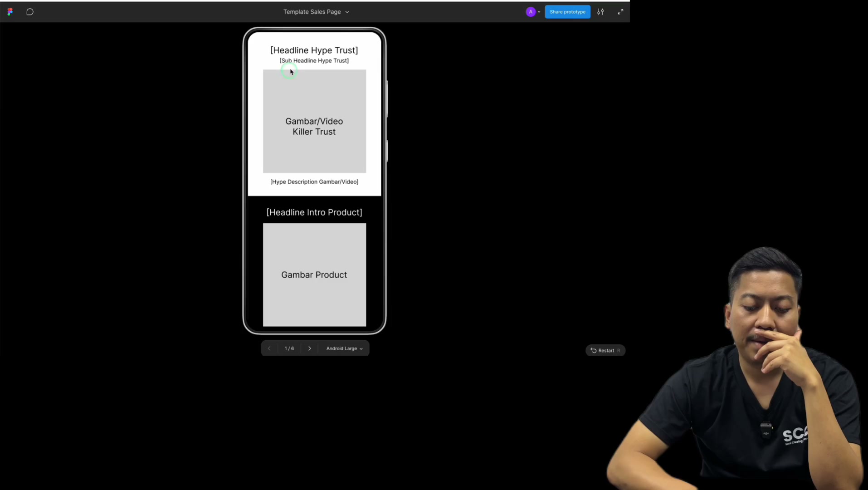Image resolution: width=868 pixels, height=490 pixels.
Task: Enter fullscreen with the expand arrows icon
Action: 620,12
